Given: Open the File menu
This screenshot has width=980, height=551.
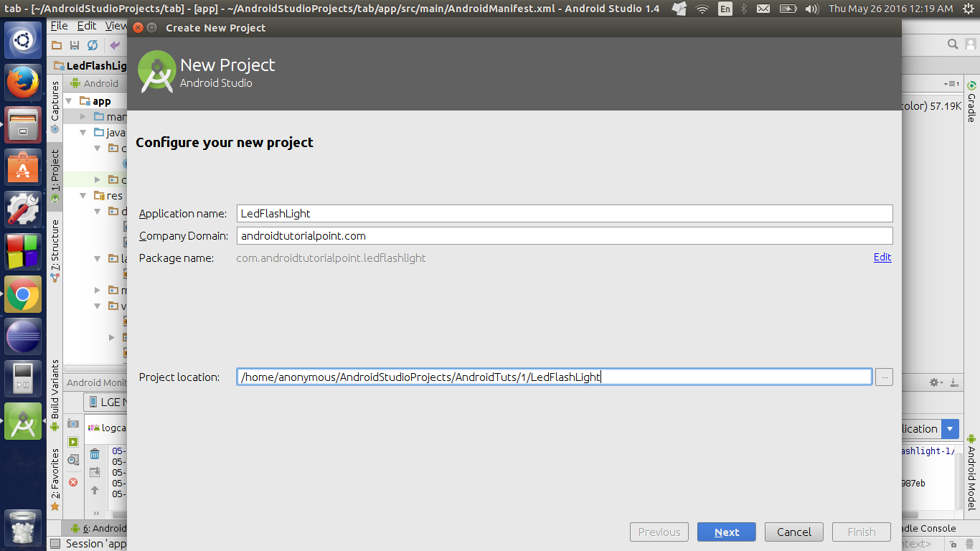Looking at the screenshot, I should 60,25.
